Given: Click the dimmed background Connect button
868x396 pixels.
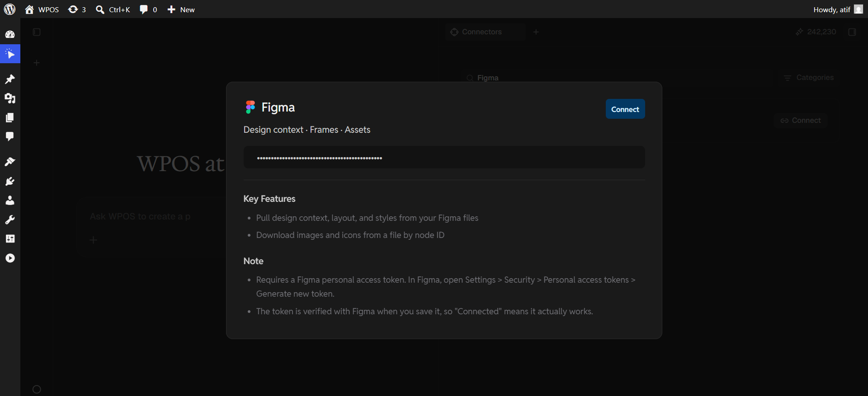Looking at the screenshot, I should pyautogui.click(x=801, y=121).
